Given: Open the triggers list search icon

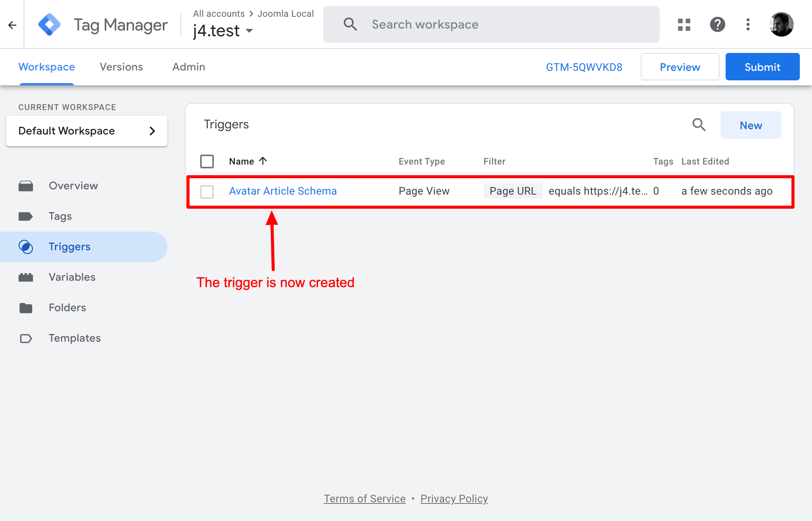Looking at the screenshot, I should tap(699, 125).
